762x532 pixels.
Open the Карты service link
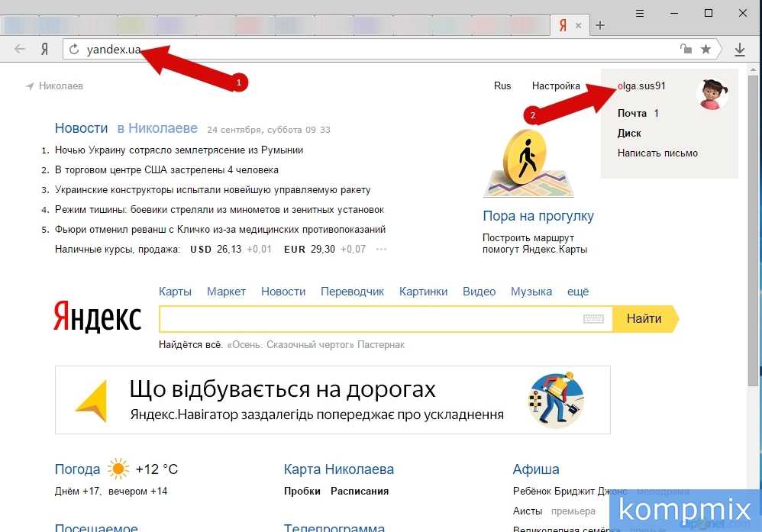(175, 292)
